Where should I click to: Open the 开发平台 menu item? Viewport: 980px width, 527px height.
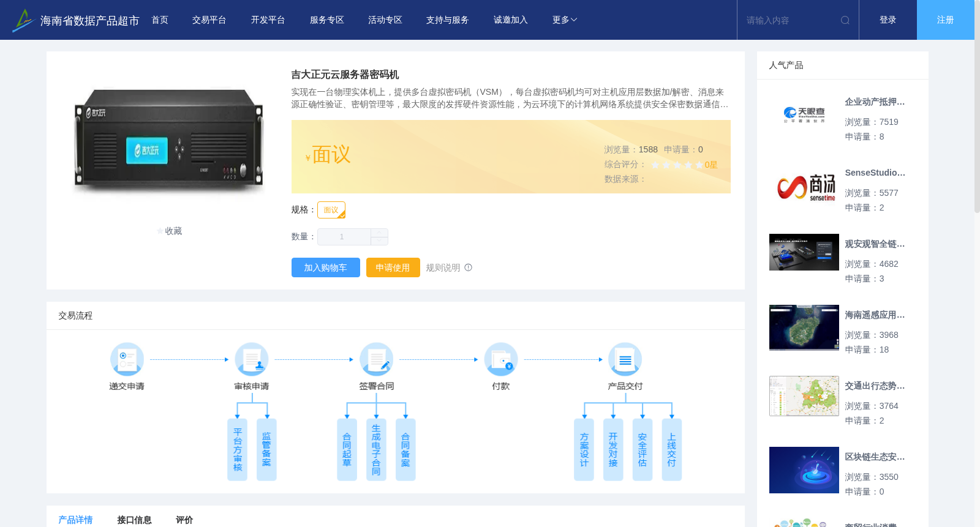[x=268, y=20]
